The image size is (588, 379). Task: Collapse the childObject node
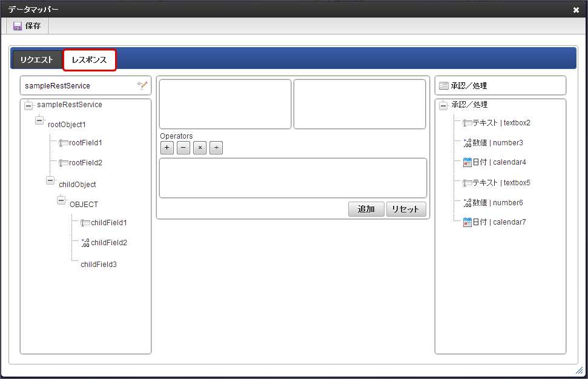tap(50, 180)
